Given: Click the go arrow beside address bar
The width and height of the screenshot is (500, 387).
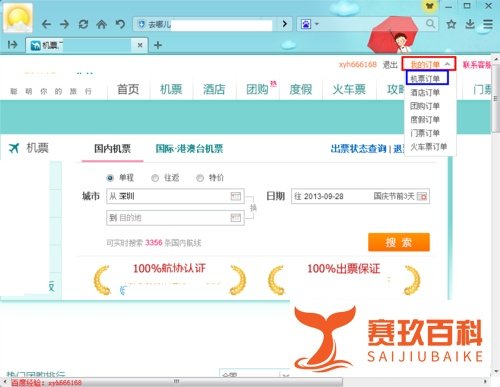Looking at the screenshot, I should pyautogui.click(x=284, y=24).
